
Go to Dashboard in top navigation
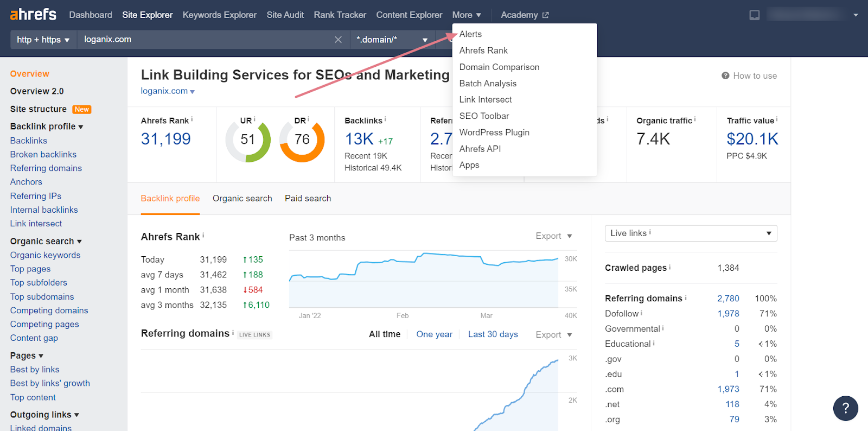[91, 15]
